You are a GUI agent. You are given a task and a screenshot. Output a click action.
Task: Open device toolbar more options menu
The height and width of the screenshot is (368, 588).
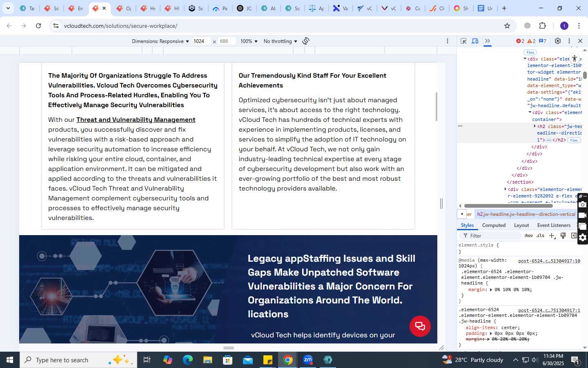(x=448, y=41)
